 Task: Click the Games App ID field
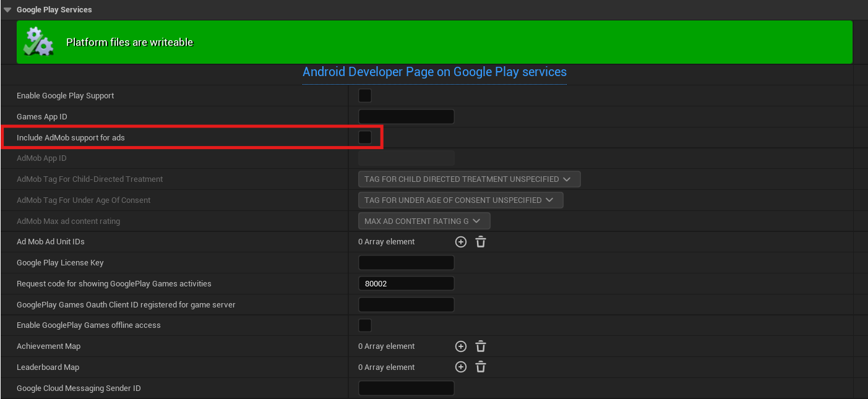pos(406,117)
